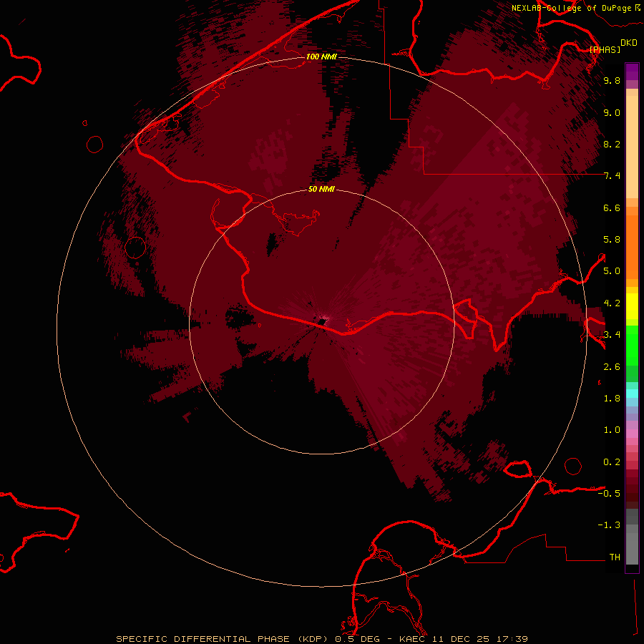
Task: Click the radar site at the rings' center
Action: (321, 321)
